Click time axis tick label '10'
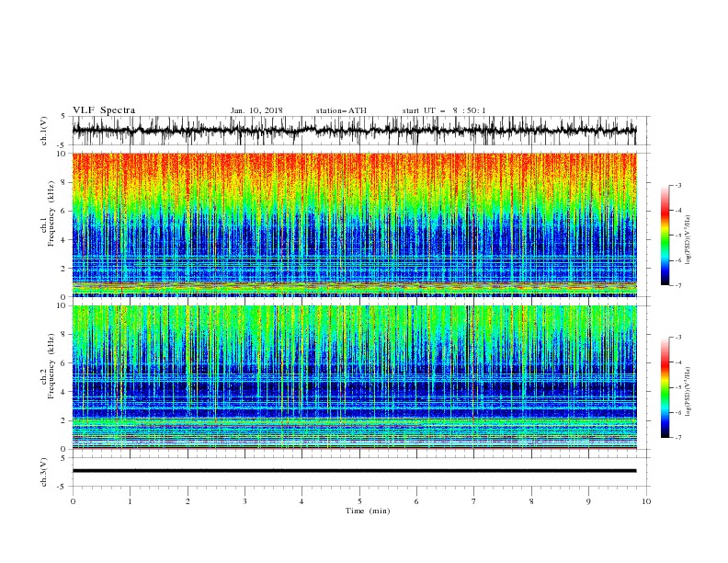 (x=646, y=501)
